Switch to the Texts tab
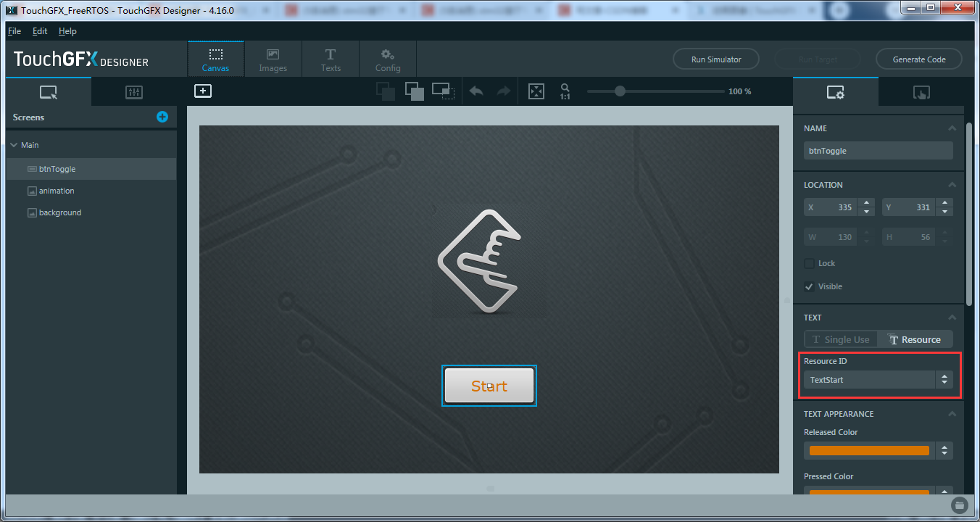The width and height of the screenshot is (980, 522). 331,59
